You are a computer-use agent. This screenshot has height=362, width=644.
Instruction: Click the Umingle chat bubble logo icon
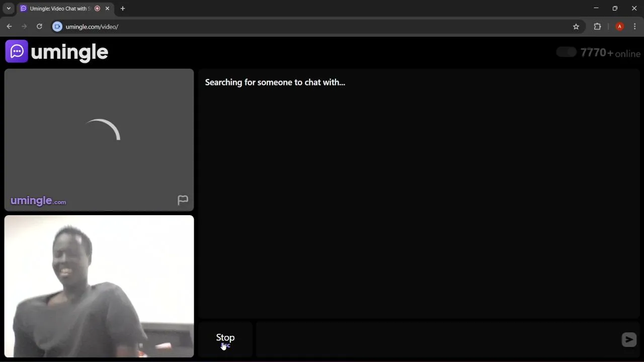coord(17,51)
